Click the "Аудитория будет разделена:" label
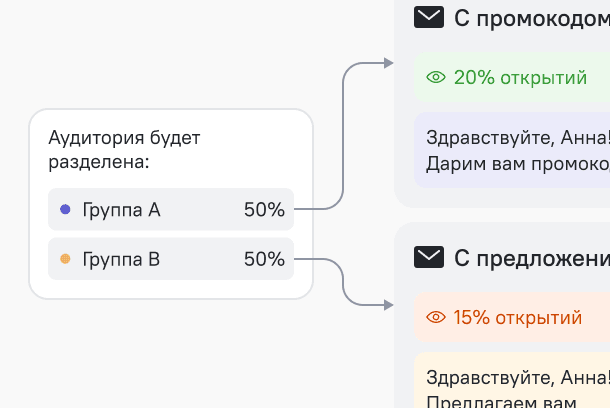The height and width of the screenshot is (408, 610). (x=125, y=150)
